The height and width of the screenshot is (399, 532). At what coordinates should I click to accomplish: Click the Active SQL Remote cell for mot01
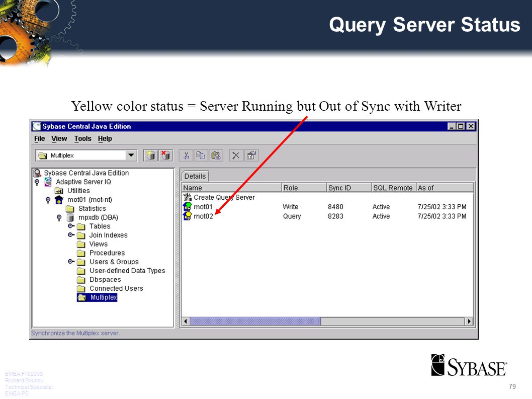381,207
